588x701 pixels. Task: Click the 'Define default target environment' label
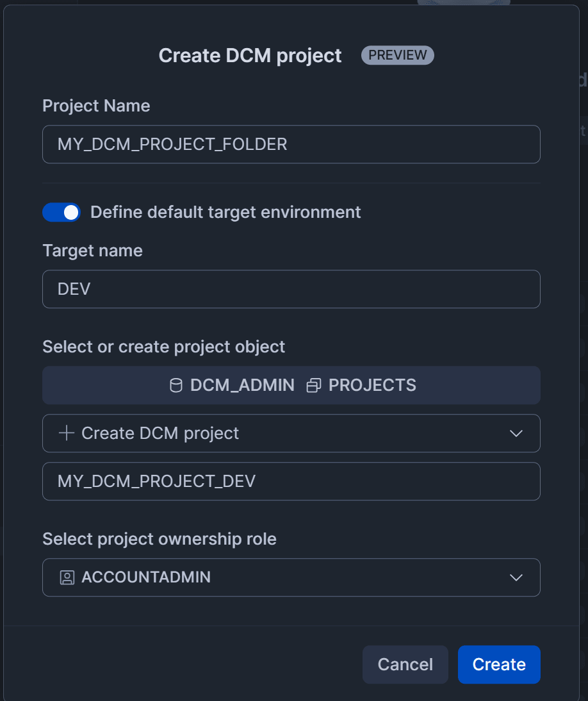[225, 212]
